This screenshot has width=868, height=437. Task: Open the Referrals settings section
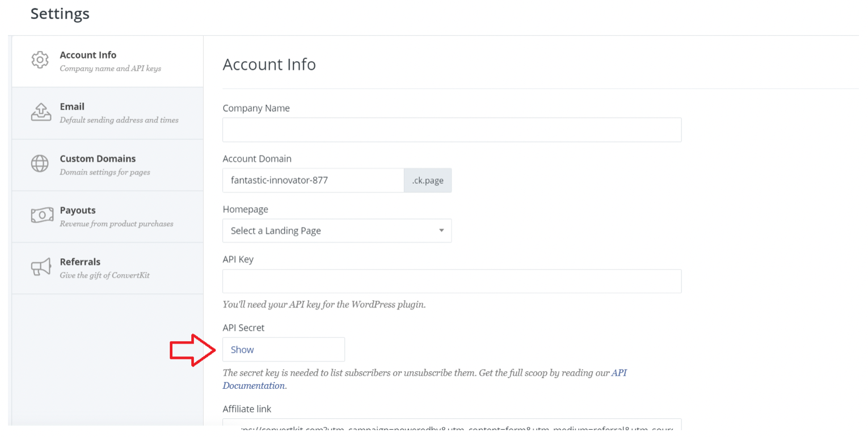107,268
